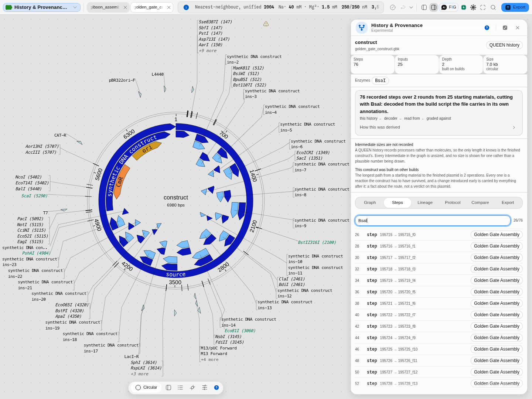532x399 pixels.
Task: Open the History & Provenance dropdown
Action: pos(42,7)
